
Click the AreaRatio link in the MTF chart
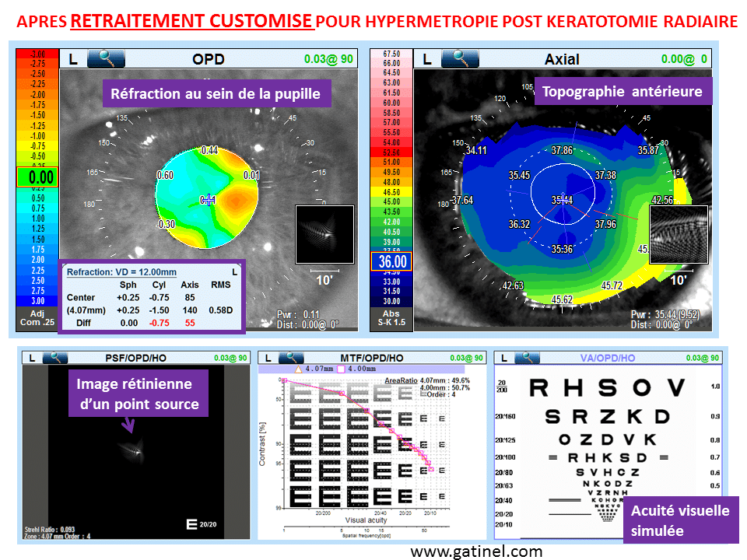coord(402,380)
